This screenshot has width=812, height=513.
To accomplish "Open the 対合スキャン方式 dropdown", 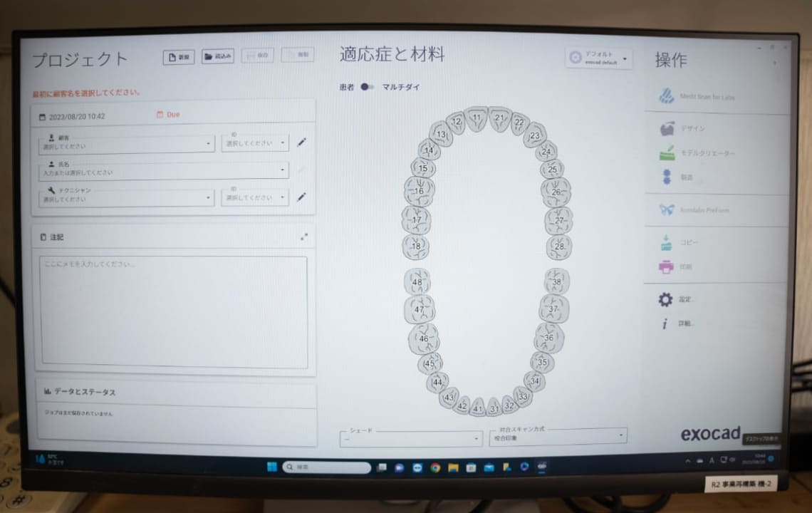I will (557, 436).
